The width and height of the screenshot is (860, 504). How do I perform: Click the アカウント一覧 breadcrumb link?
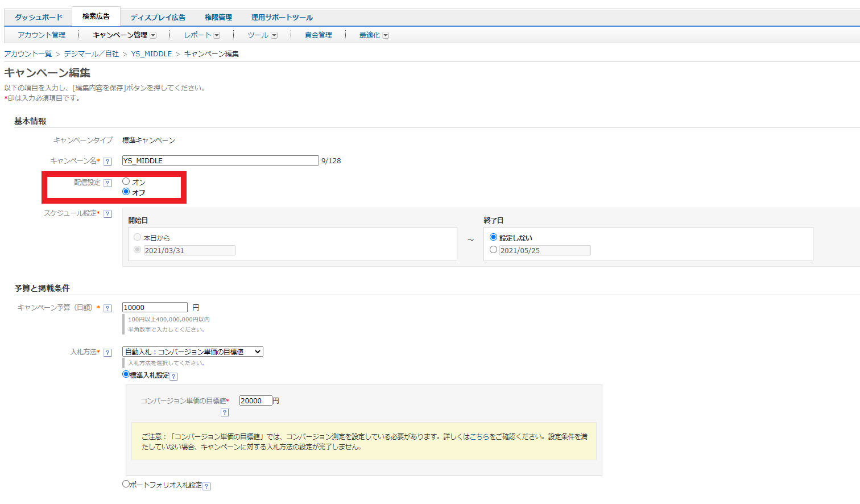(28, 54)
